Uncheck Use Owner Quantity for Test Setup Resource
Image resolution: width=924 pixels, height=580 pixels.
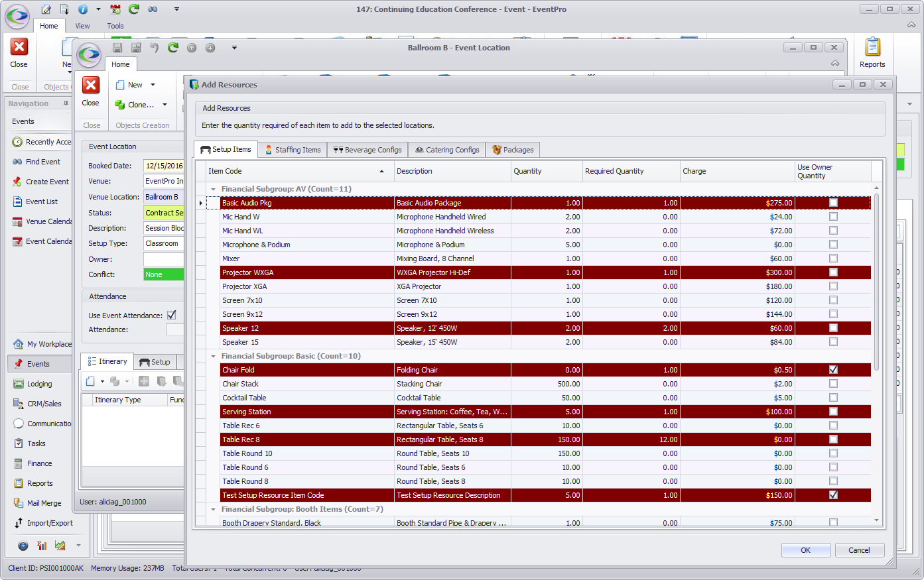coord(833,495)
